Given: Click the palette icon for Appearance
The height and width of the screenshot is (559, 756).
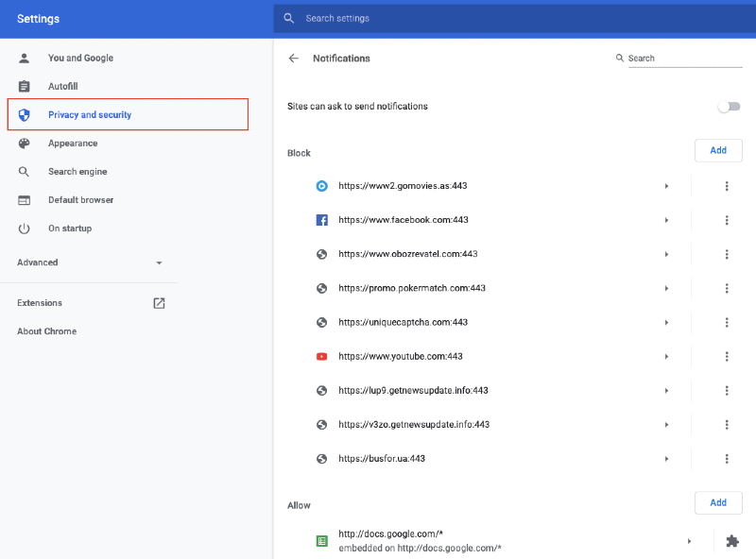Looking at the screenshot, I should click(25, 144).
